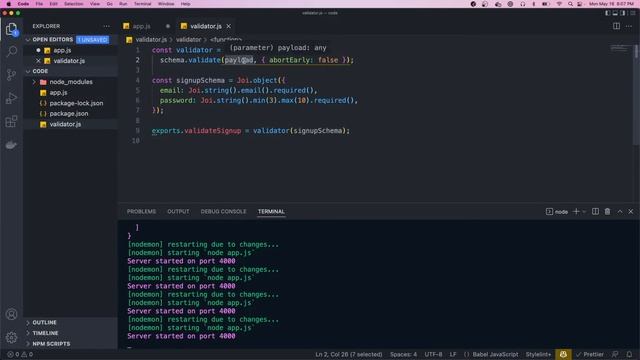Image resolution: width=640 pixels, height=360 pixels.
Task: Open Explorer more actions ellipsis
Action: pos(106,26)
